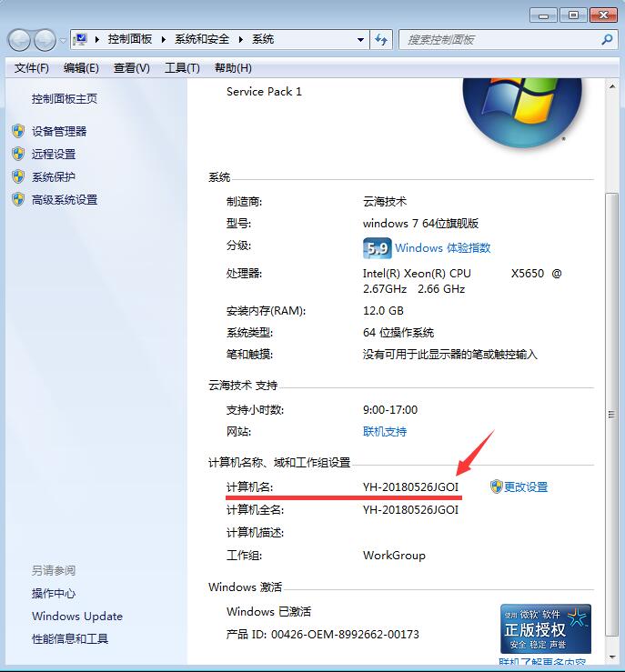Click shield icon next to 设备管理器
The height and width of the screenshot is (672, 625).
(18, 131)
